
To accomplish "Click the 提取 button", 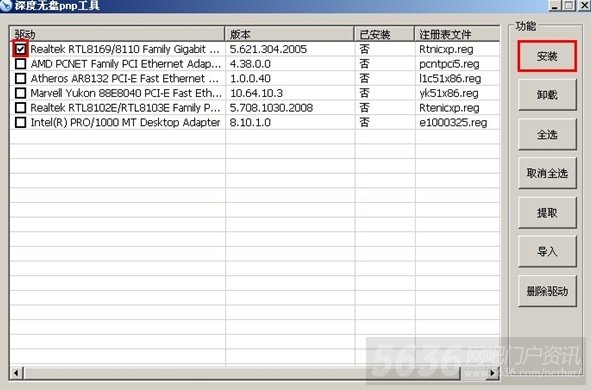I will tap(547, 213).
